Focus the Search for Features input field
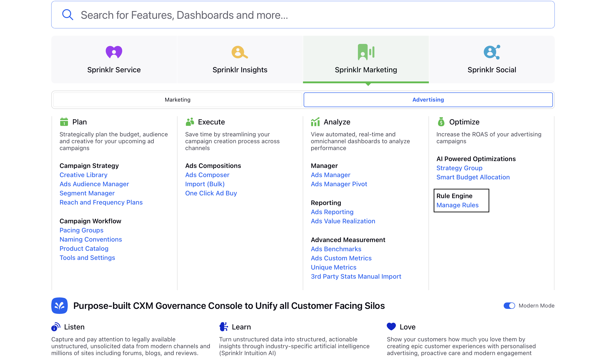The image size is (595, 364). [x=303, y=15]
